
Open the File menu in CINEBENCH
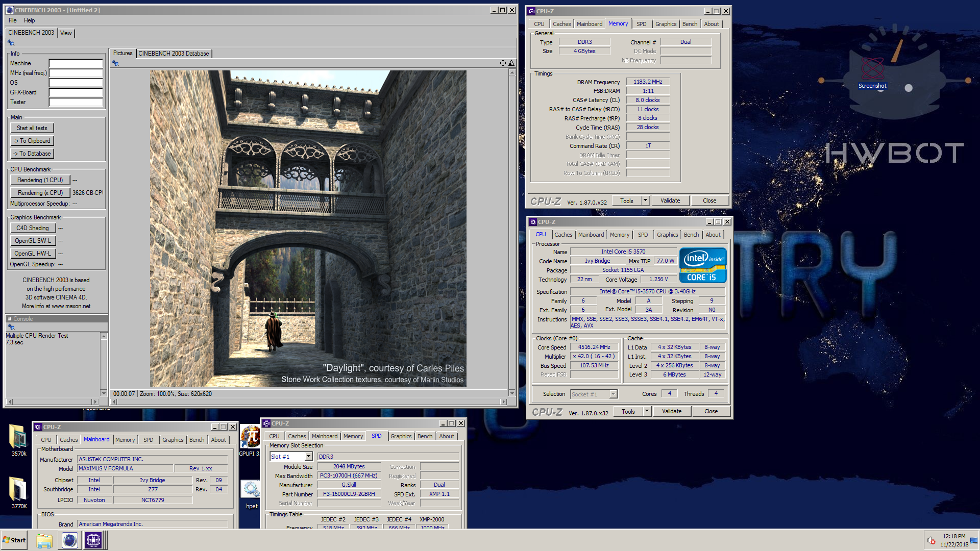pyautogui.click(x=13, y=20)
